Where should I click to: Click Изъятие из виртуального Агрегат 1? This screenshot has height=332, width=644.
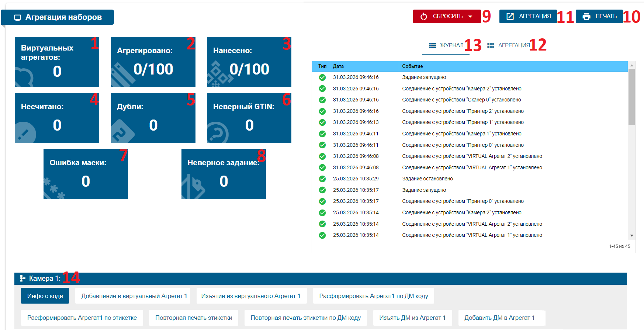pos(252,295)
